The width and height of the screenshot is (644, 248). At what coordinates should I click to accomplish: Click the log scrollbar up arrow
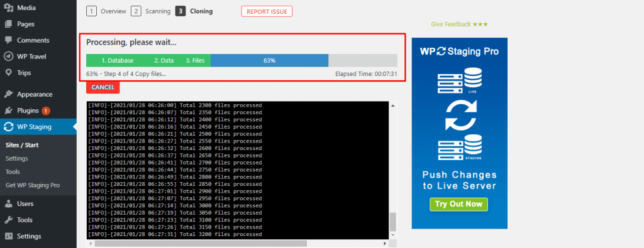[x=392, y=105]
